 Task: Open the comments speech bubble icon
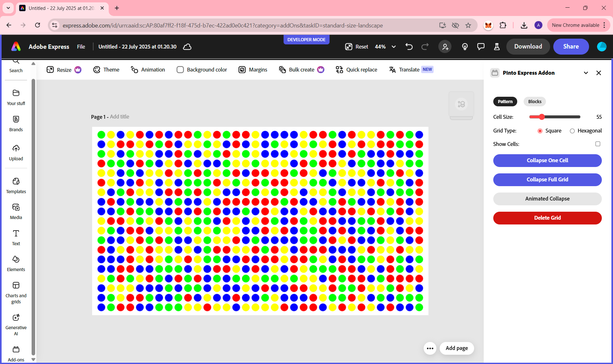(481, 47)
